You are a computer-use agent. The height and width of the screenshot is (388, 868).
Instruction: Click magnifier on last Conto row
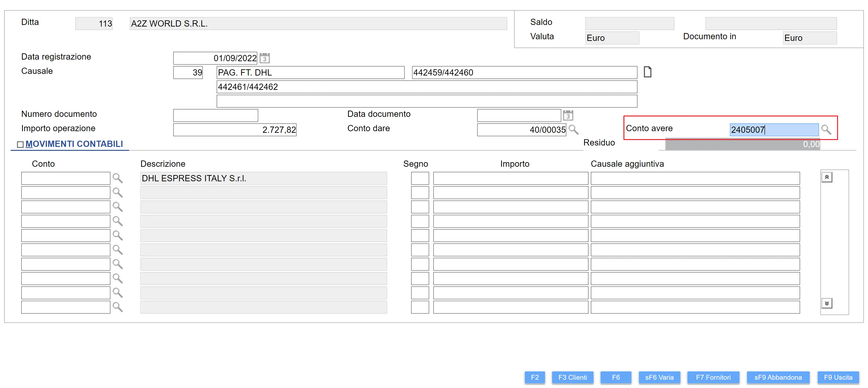pyautogui.click(x=117, y=307)
